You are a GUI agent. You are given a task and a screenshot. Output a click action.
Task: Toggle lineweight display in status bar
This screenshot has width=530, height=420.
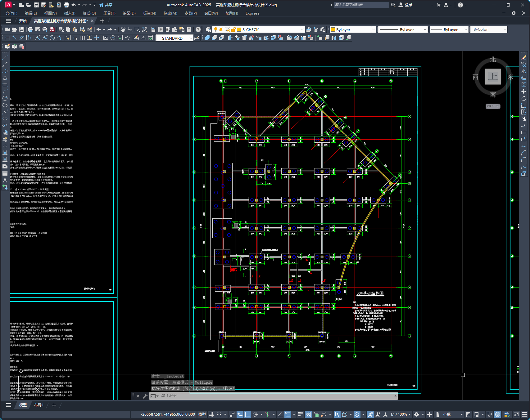[x=300, y=414]
